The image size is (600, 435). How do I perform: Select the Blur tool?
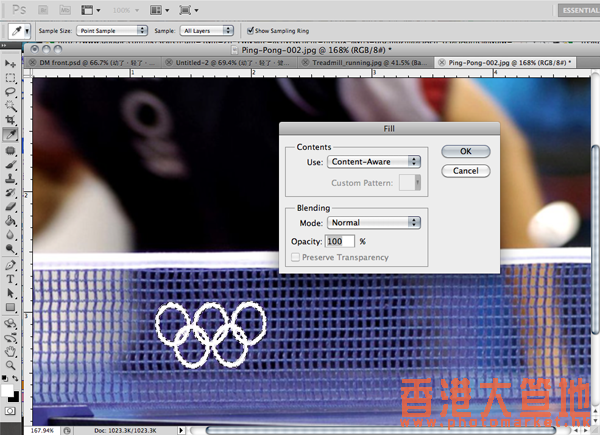(x=10, y=235)
